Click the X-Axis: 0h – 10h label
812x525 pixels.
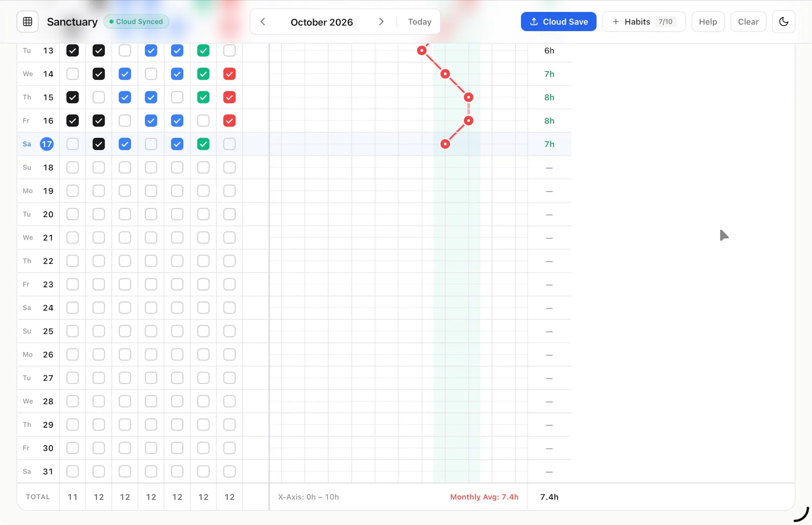coord(309,497)
